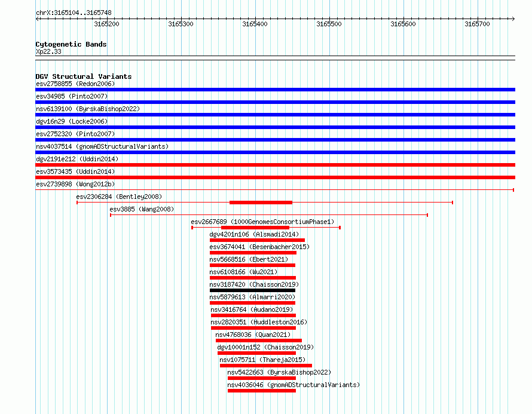Open nsv6139100 (ByrskaBishop2022) variant
Screen dimensions: 532x414
88,109
